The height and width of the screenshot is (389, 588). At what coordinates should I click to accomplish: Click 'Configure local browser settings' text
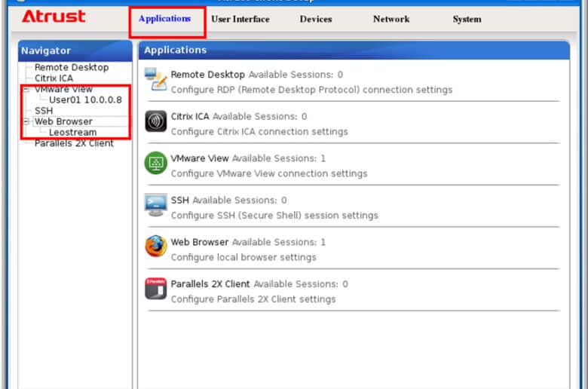[243, 257]
